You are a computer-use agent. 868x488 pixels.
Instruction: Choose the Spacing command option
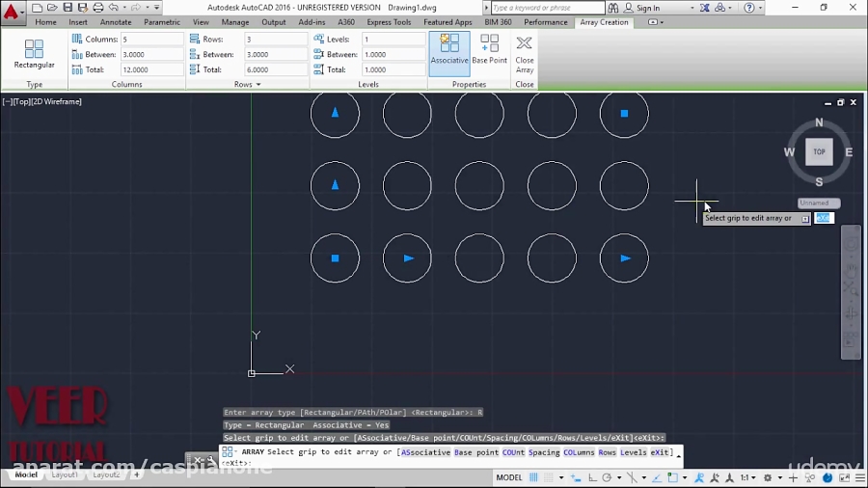pyautogui.click(x=544, y=452)
